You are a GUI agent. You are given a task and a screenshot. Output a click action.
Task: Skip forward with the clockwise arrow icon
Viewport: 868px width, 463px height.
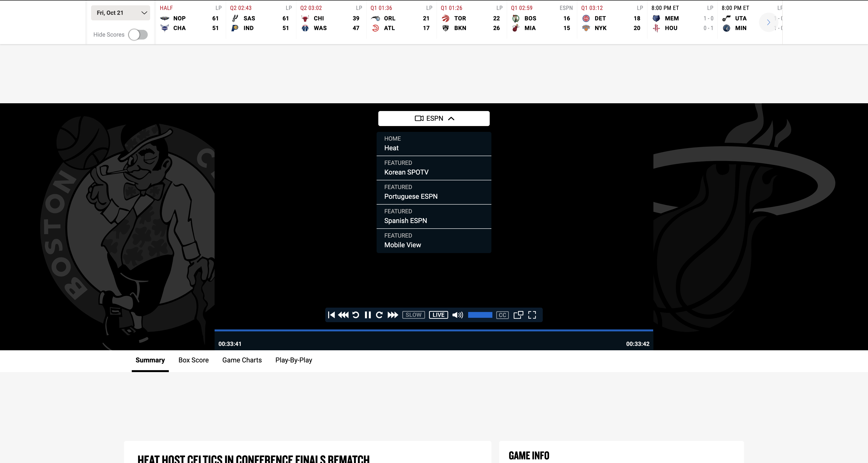380,315
